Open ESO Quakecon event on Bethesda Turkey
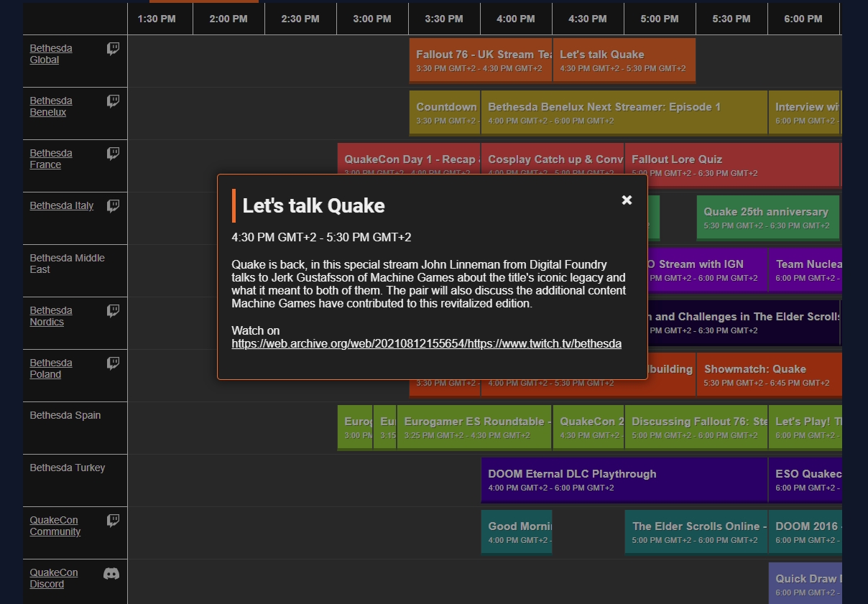Screen dimensions: 868x604 pos(805,480)
